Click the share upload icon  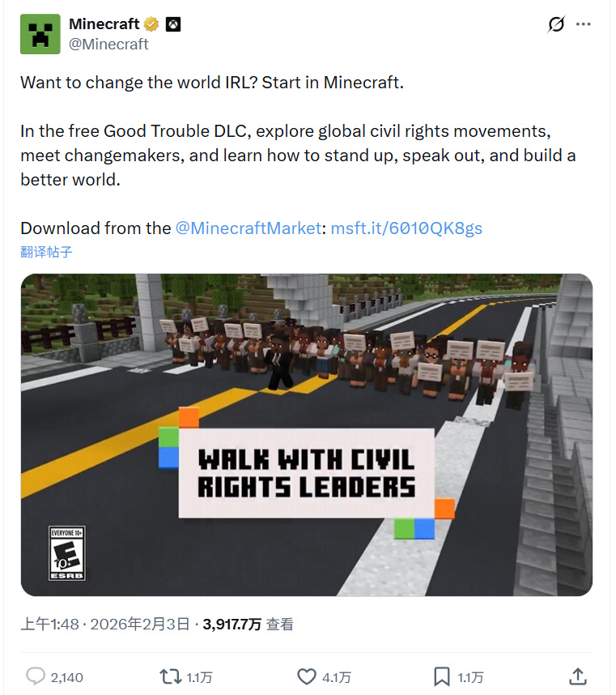coord(578,676)
